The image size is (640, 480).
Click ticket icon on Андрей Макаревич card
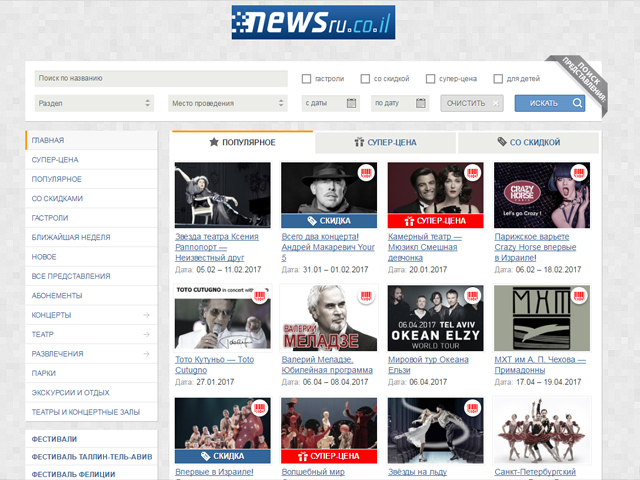tap(366, 173)
